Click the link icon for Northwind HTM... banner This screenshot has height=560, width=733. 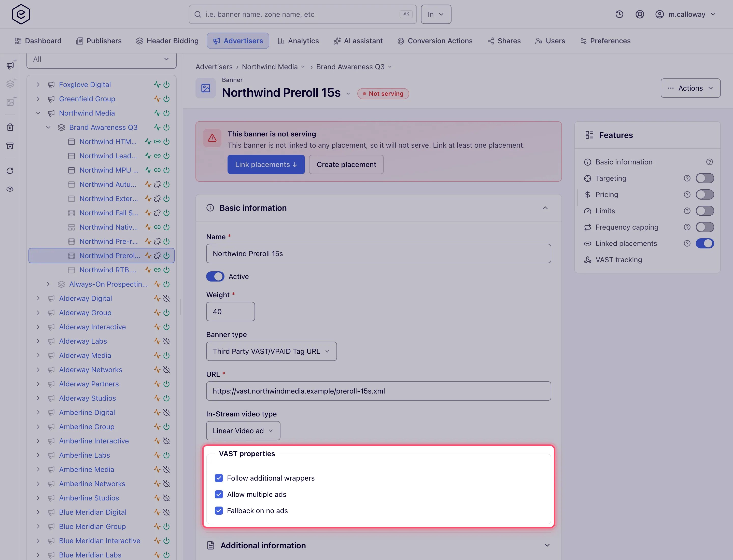point(157,142)
